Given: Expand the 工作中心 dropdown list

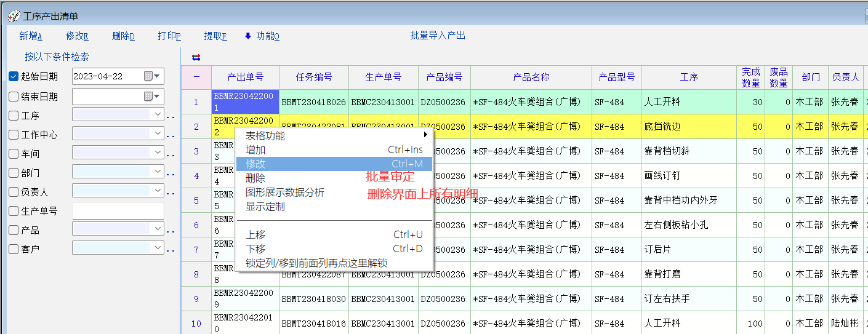Looking at the screenshot, I should (158, 133).
